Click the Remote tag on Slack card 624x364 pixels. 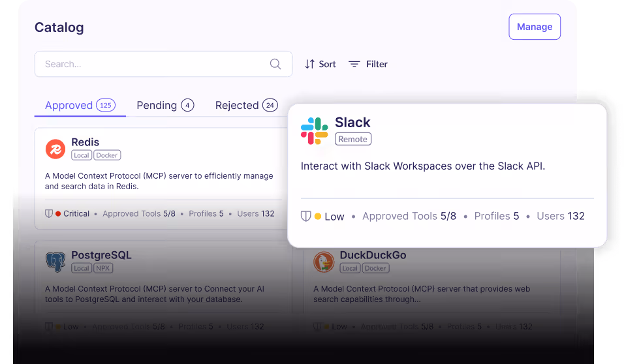(x=353, y=139)
